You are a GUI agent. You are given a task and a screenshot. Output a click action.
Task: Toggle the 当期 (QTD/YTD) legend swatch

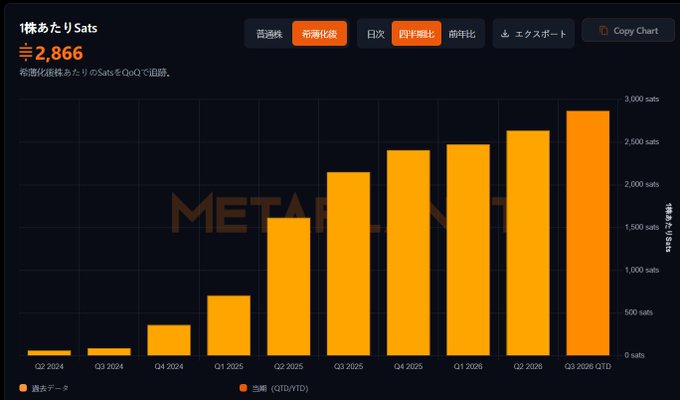pyautogui.click(x=243, y=388)
